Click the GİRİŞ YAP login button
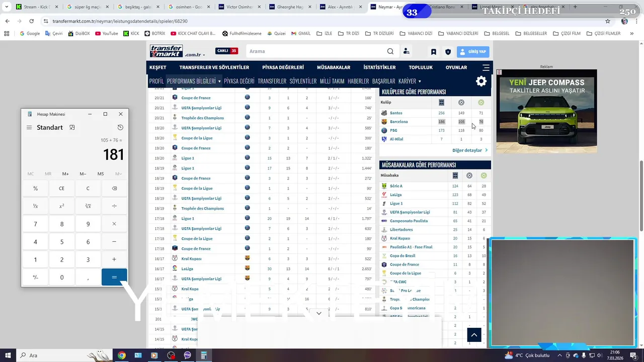This screenshot has width=644, height=362. pyautogui.click(x=473, y=52)
